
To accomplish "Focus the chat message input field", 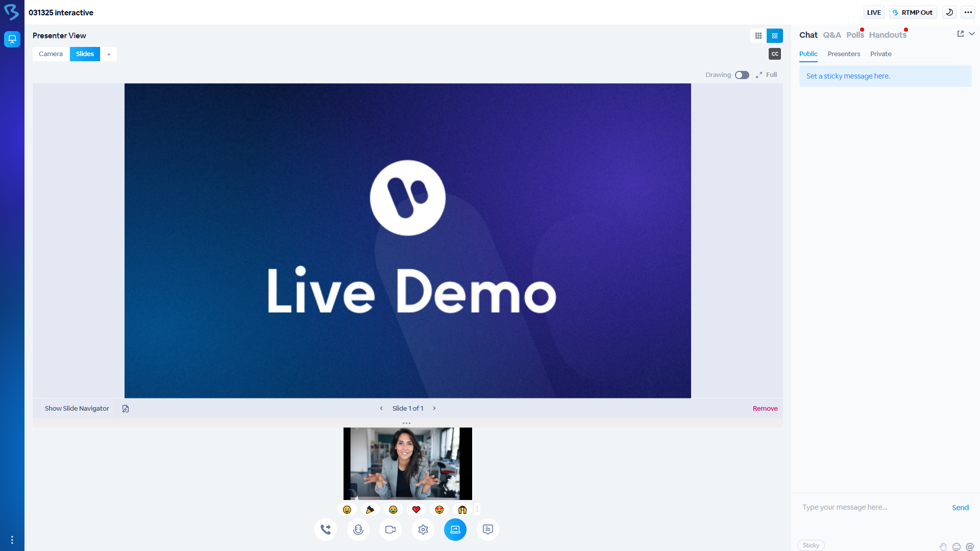I will tap(871, 508).
